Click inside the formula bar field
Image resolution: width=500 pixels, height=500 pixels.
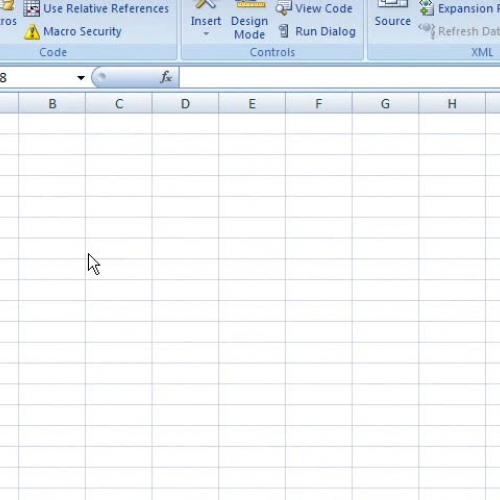[339, 77]
